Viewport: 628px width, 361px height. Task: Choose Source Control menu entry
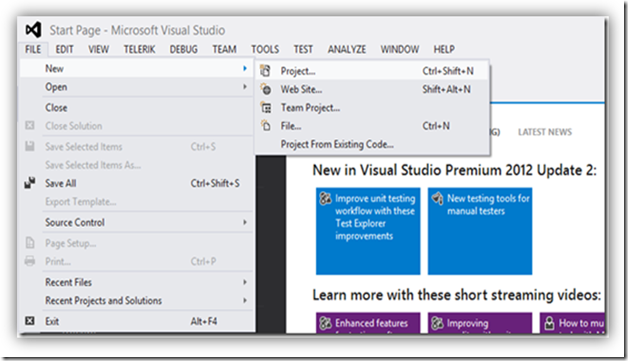pos(137,222)
